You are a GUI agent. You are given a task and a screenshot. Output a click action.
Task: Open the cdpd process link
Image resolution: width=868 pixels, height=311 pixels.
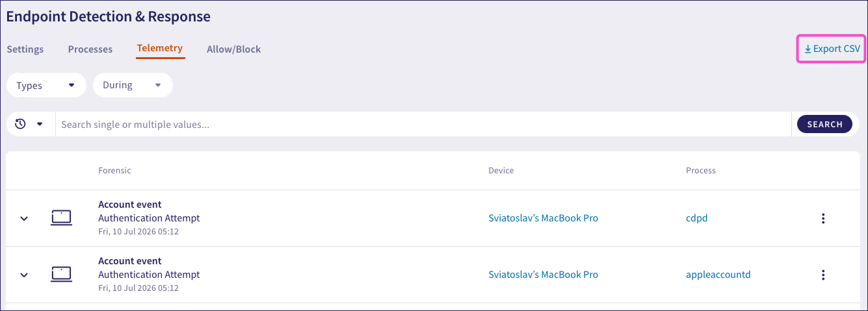[x=696, y=218]
